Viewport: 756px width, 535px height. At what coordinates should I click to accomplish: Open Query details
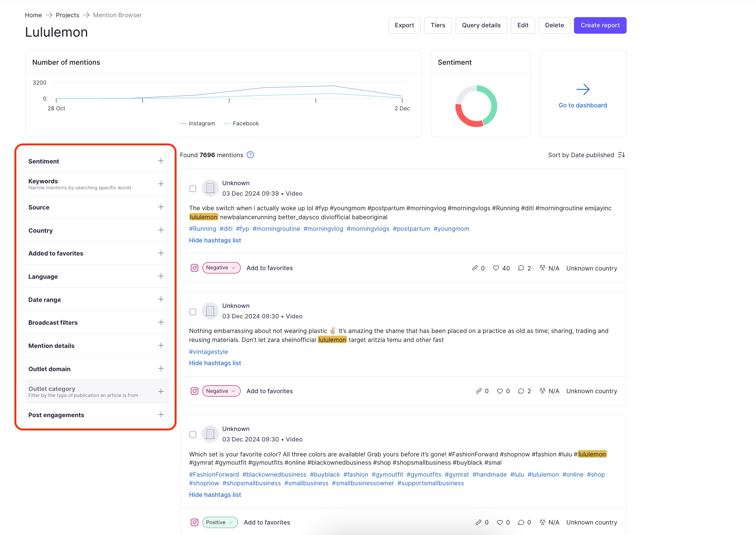tap(481, 25)
